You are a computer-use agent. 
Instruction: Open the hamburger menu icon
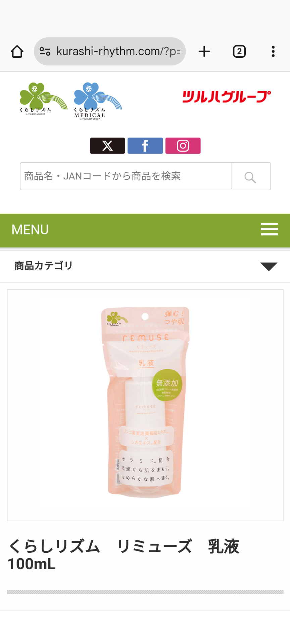click(269, 229)
